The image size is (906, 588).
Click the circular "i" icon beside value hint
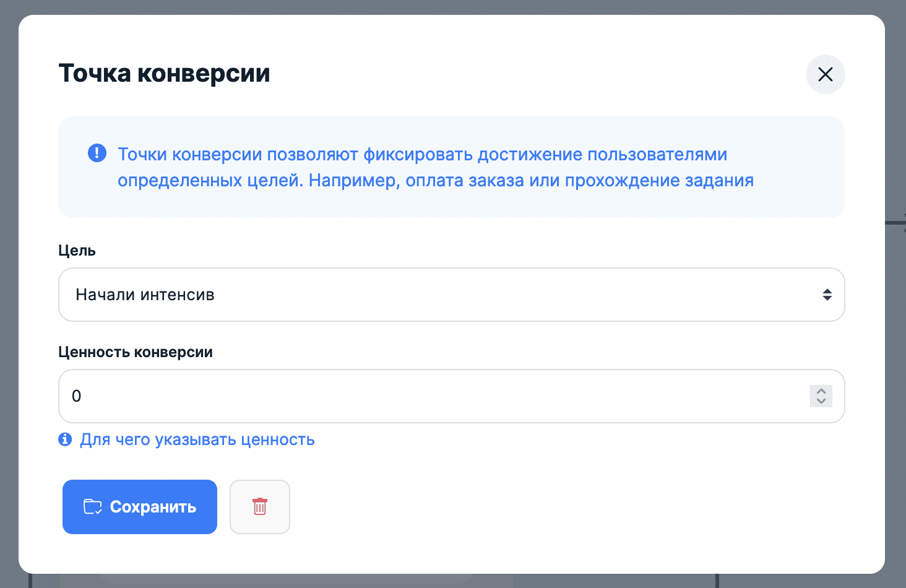click(65, 439)
